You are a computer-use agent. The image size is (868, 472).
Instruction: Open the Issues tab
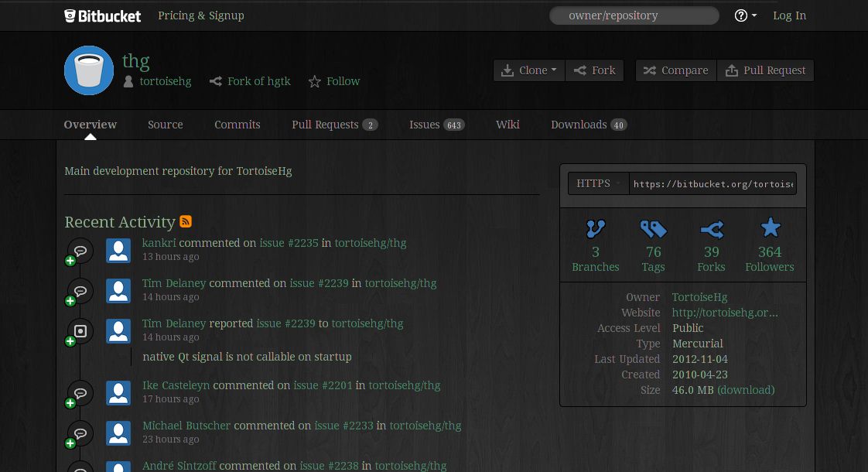(x=424, y=124)
